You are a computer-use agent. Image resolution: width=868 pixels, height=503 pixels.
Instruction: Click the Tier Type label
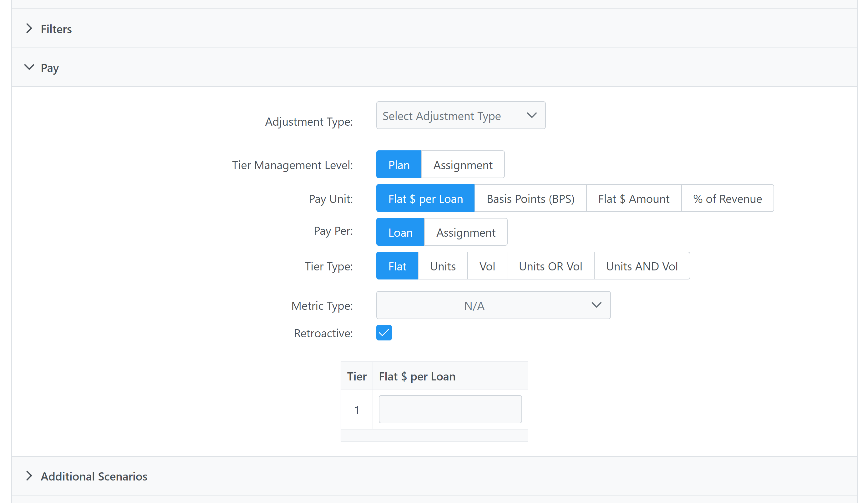(x=329, y=266)
